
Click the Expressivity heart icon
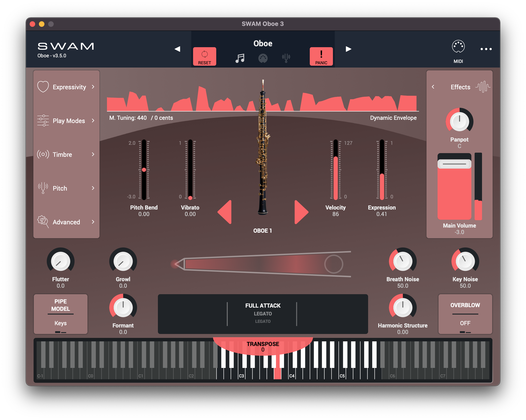click(x=43, y=87)
